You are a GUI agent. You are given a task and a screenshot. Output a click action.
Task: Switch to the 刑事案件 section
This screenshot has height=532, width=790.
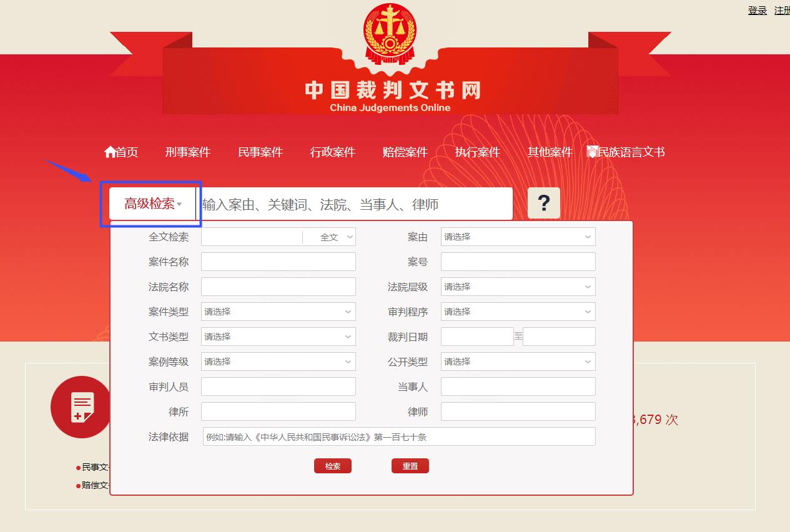pos(187,151)
